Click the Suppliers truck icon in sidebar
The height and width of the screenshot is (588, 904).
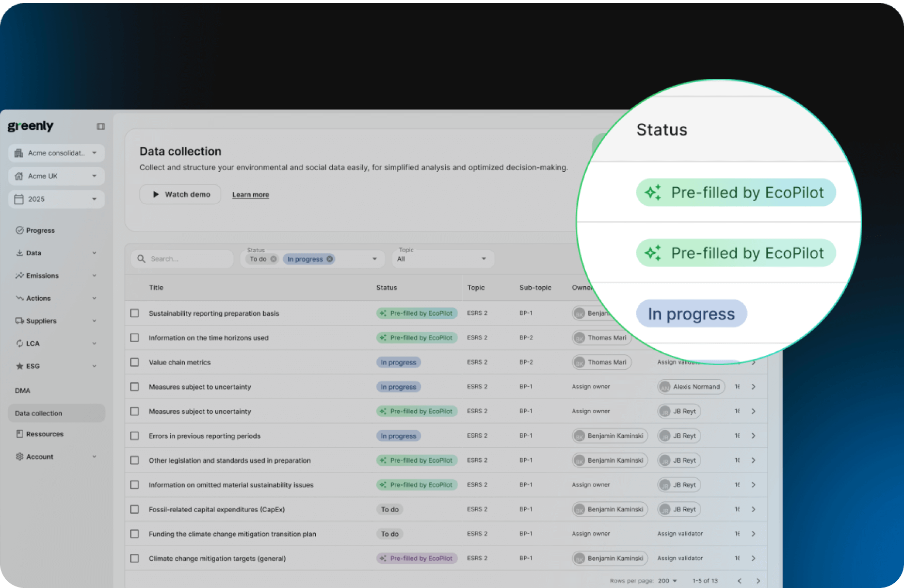pyautogui.click(x=20, y=321)
